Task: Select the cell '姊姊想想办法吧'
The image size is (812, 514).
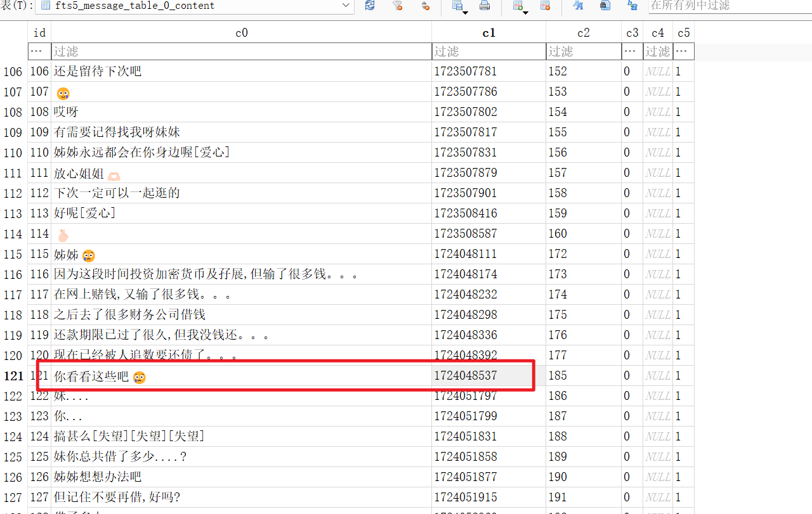Action: [x=241, y=477]
